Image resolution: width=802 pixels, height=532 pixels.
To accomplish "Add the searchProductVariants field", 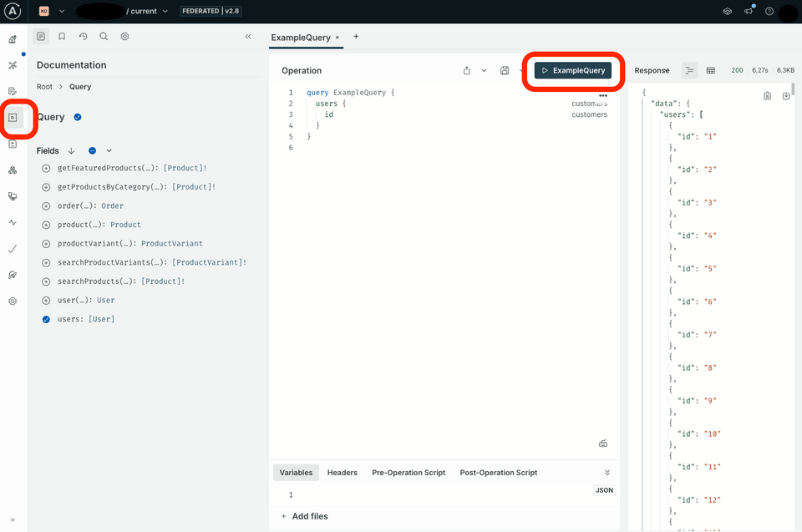I will pyautogui.click(x=46, y=262).
